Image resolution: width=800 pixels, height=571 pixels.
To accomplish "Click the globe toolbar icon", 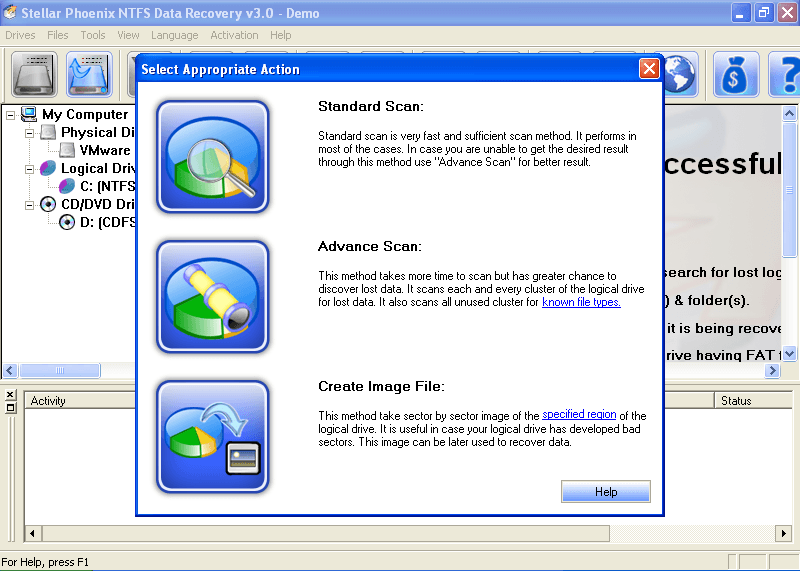I will point(680,75).
